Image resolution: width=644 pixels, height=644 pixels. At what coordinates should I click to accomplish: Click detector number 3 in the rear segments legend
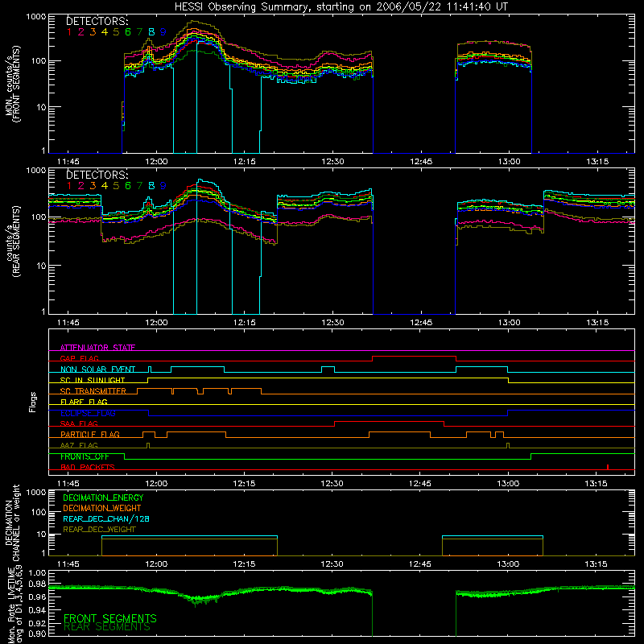pyautogui.click(x=93, y=186)
